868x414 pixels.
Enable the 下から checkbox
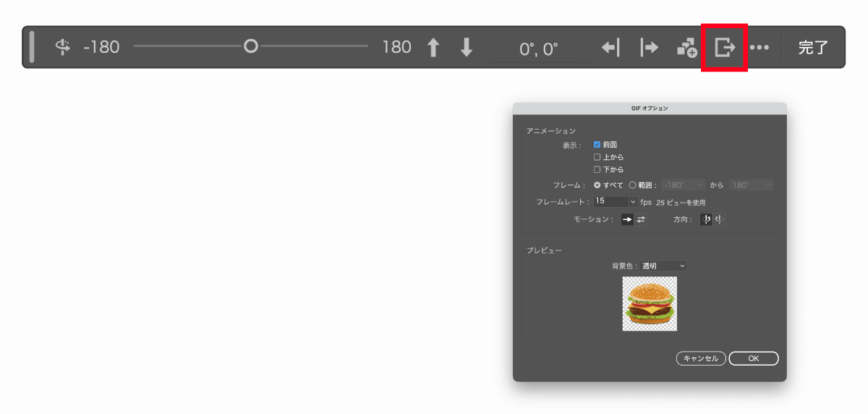[x=597, y=169]
